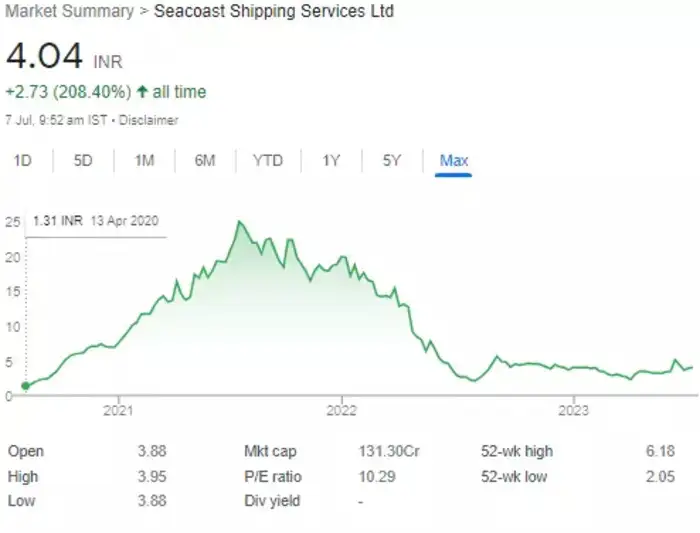700x533 pixels.
Task: Click the Max range tab
Action: click(454, 160)
